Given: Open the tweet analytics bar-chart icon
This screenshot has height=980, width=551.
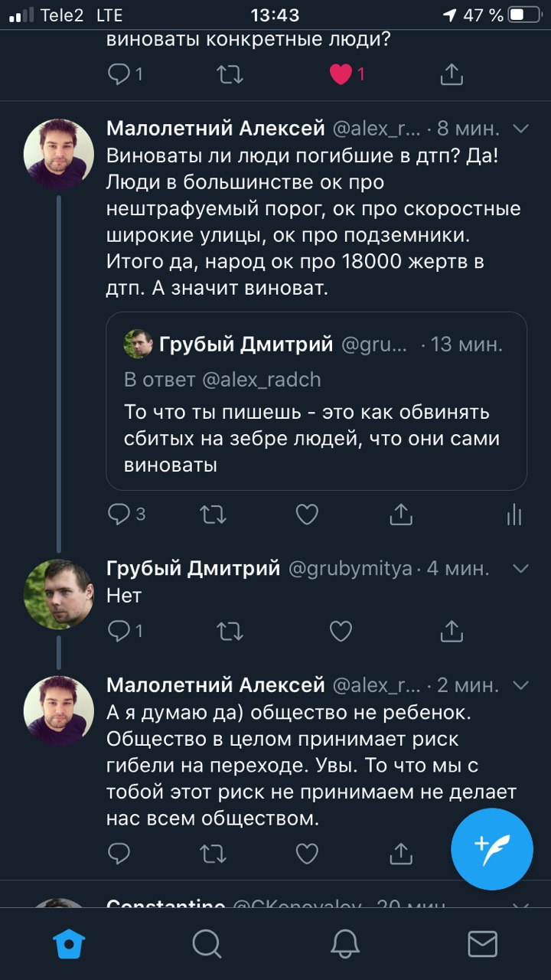Looking at the screenshot, I should tap(514, 515).
